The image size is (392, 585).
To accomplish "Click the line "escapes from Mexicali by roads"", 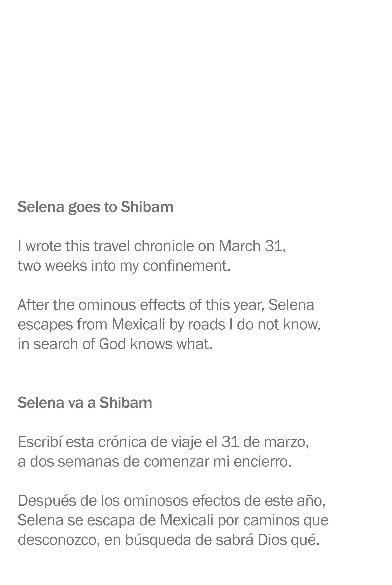I will click(x=169, y=324).
